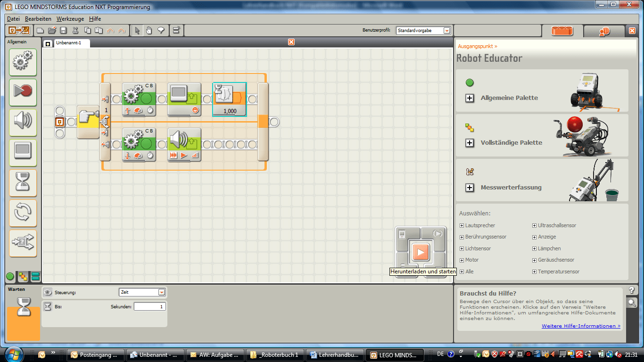Open the Bearbeiten menu

[38, 19]
